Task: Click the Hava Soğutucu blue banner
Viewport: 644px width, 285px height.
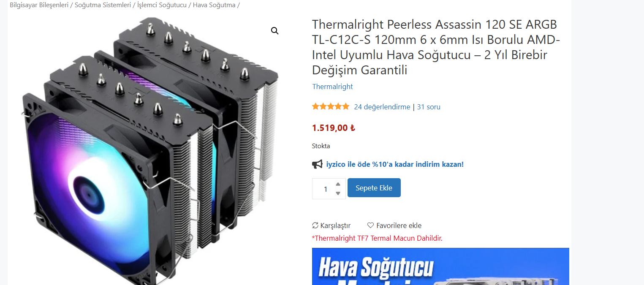Action: coord(440,266)
